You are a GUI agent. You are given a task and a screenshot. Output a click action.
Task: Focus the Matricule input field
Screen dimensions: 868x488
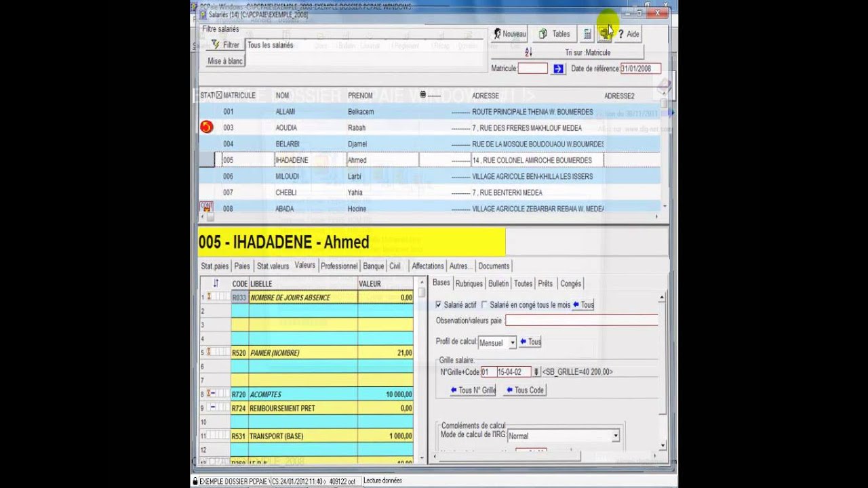tap(533, 68)
